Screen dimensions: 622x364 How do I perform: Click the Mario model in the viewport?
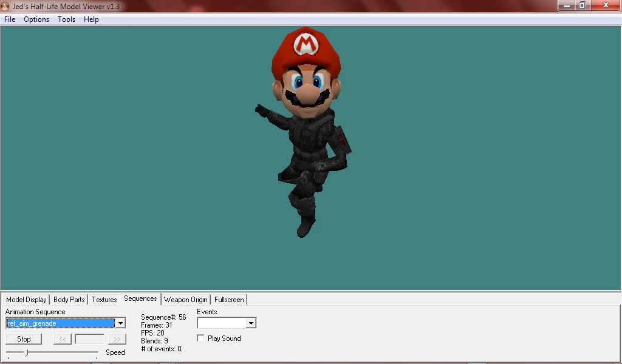point(305,133)
